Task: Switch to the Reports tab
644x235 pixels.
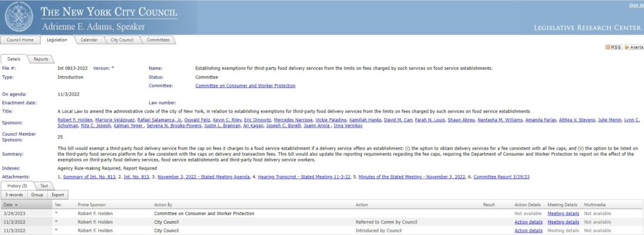Action: point(41,59)
